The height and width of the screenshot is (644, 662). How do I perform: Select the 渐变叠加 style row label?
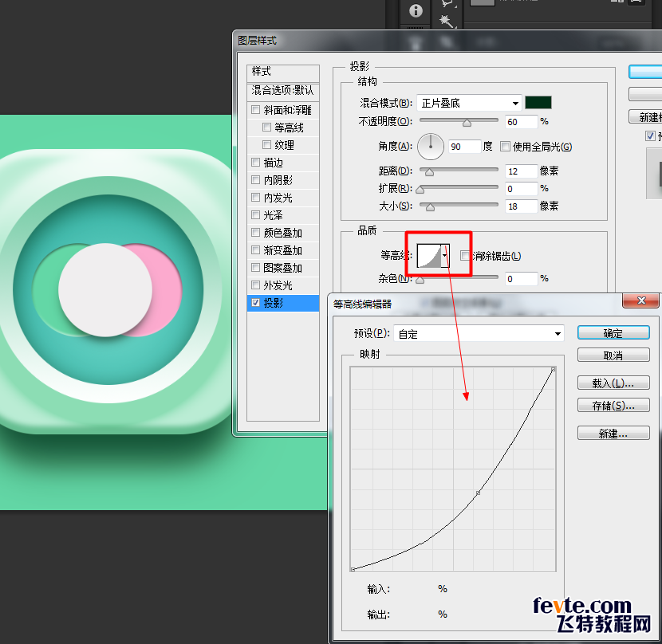click(283, 250)
